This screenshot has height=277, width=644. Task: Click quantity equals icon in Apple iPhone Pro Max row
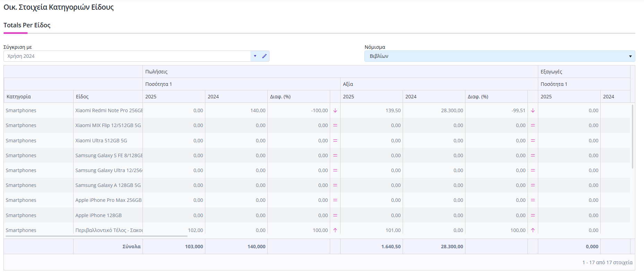point(335,200)
